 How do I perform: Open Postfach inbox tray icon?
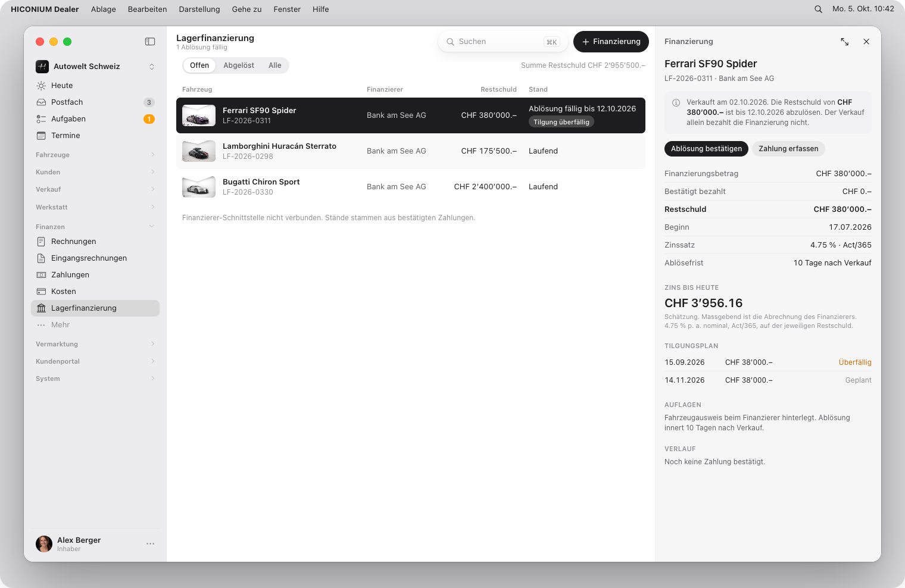[x=41, y=102]
